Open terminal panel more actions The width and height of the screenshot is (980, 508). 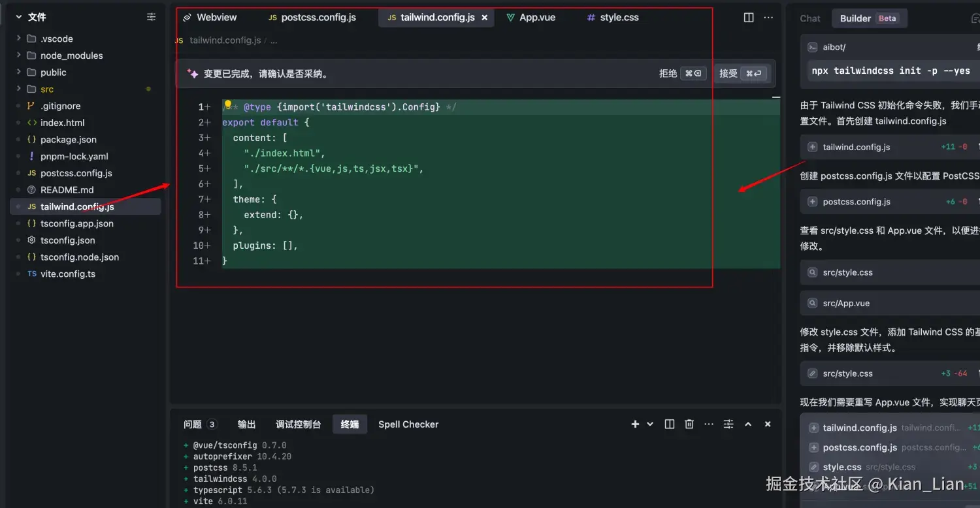[x=709, y=424]
